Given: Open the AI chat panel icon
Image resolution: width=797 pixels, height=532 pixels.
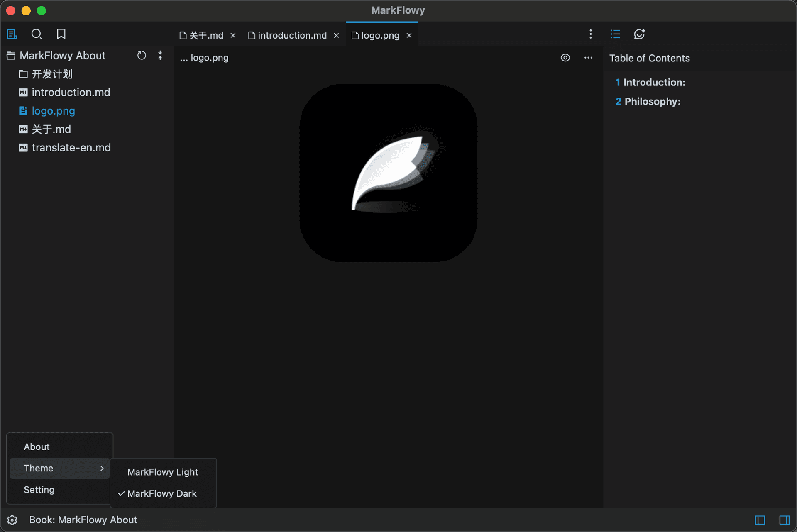Looking at the screenshot, I should 639,34.
